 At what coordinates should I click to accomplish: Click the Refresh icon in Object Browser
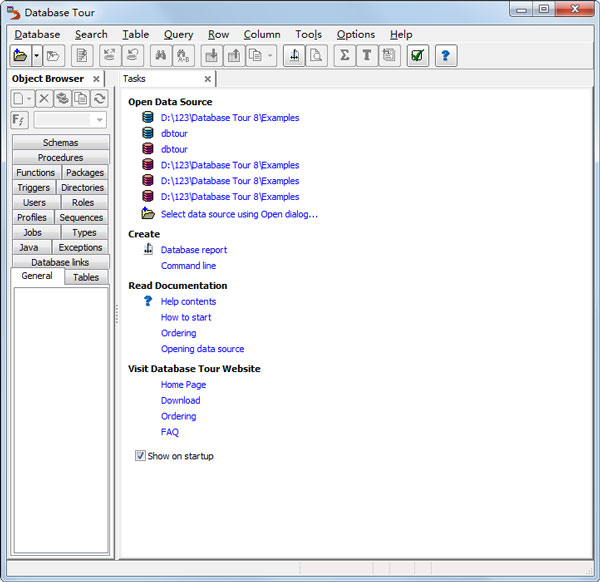[99, 99]
